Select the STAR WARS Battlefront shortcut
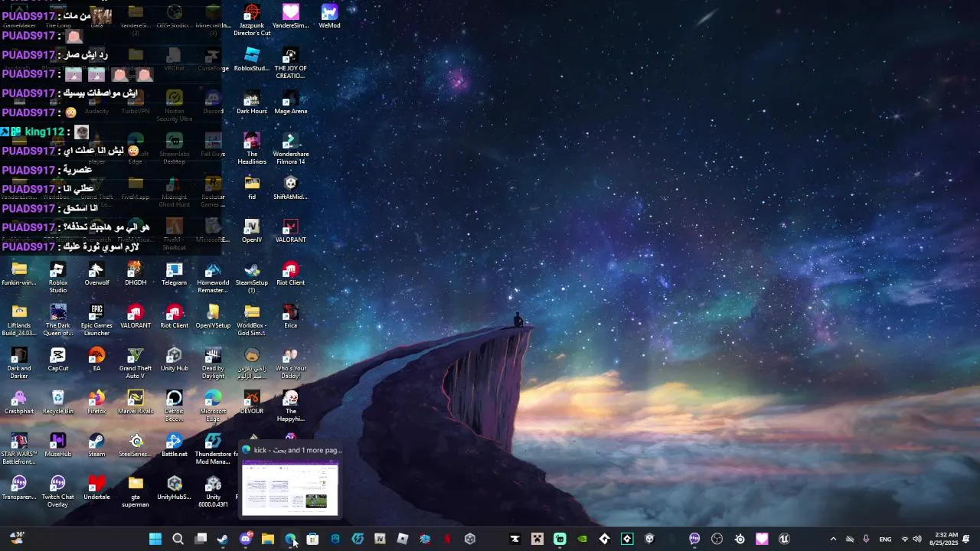980x551 pixels. (x=19, y=449)
